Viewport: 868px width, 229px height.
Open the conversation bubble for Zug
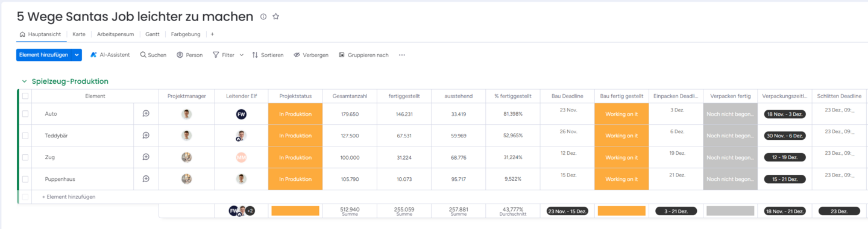[146, 157]
